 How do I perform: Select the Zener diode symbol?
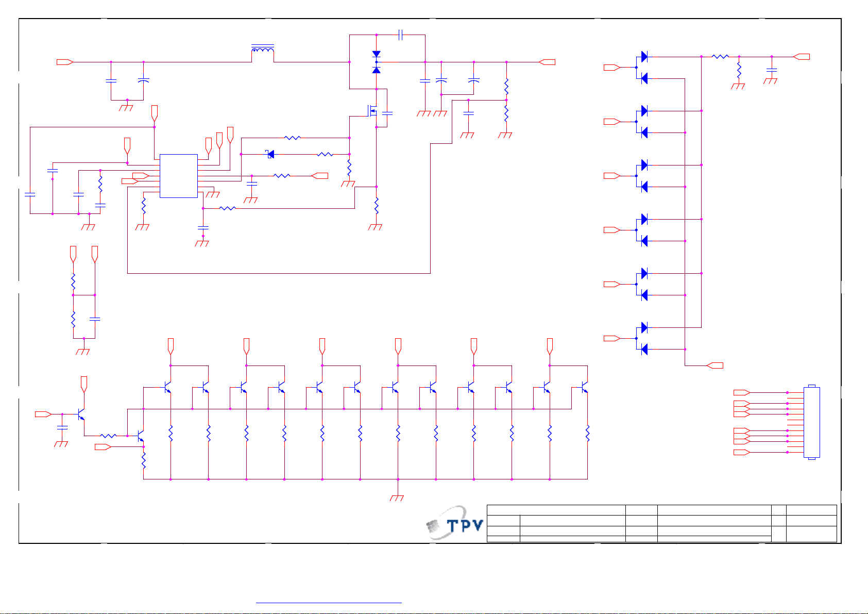(x=270, y=154)
